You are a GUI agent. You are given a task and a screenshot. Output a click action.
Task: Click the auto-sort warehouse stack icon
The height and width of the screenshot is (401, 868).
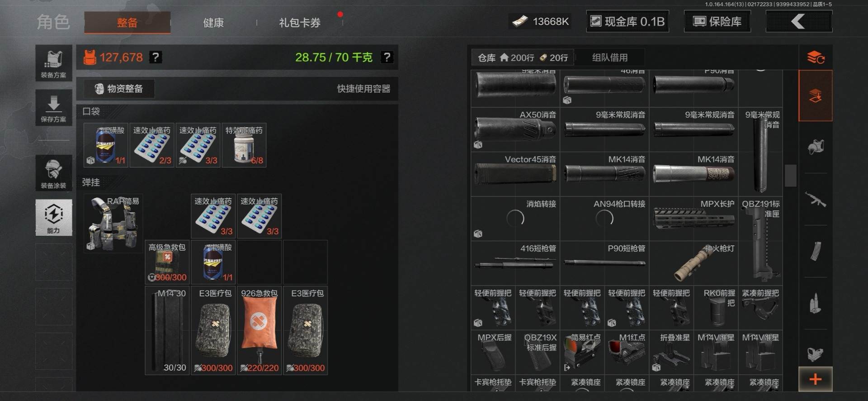[816, 57]
